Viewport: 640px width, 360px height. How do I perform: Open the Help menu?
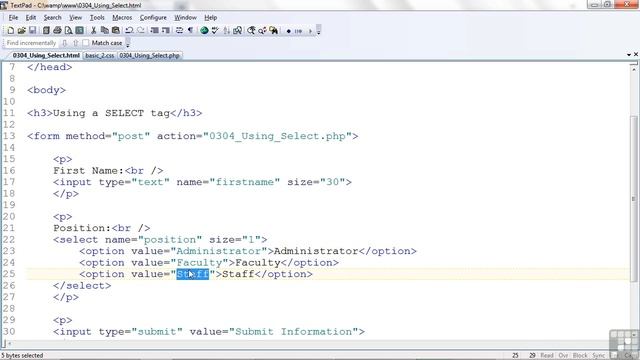pyautogui.click(x=210, y=18)
